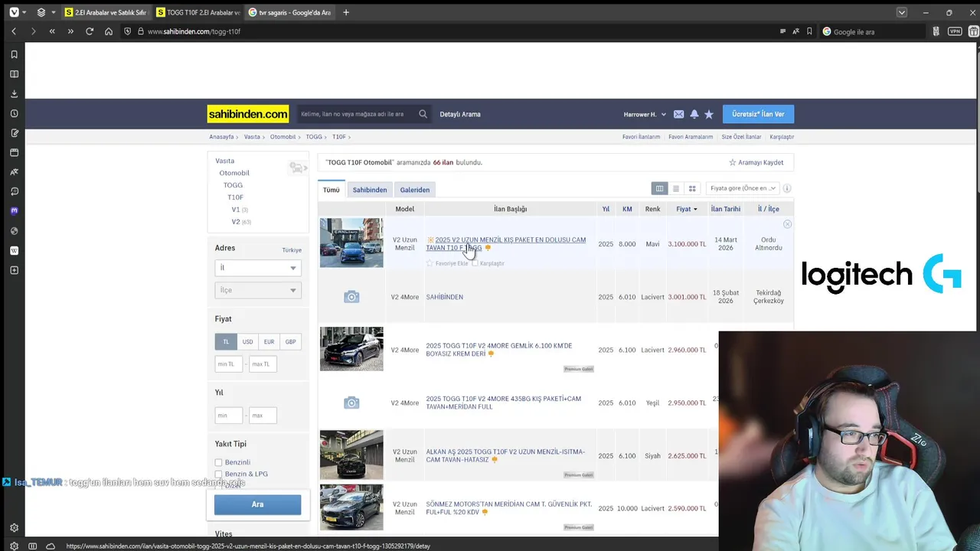
Task: Select the TL currency option
Action: click(226, 341)
